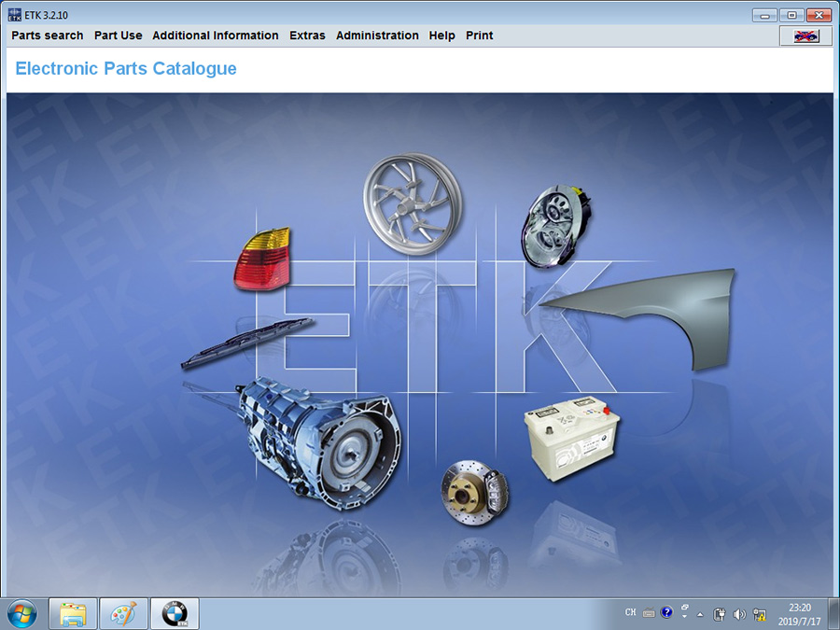The height and width of the screenshot is (630, 840).
Task: Click the network warning tray icon
Action: tap(759, 614)
